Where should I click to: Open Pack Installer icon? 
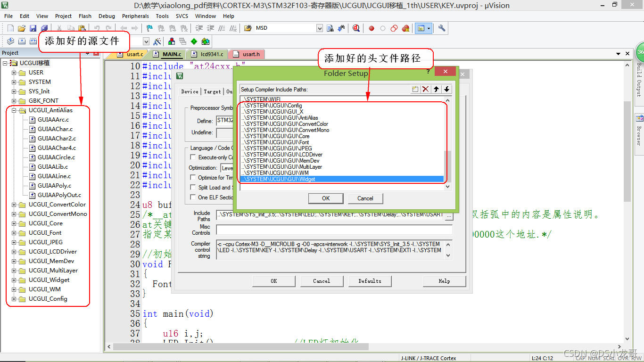206,41
